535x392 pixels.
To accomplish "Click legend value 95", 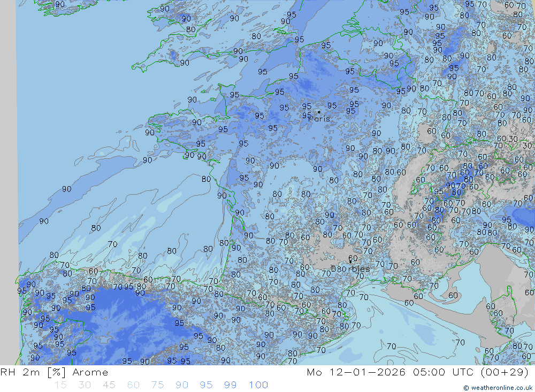I will [206, 385].
